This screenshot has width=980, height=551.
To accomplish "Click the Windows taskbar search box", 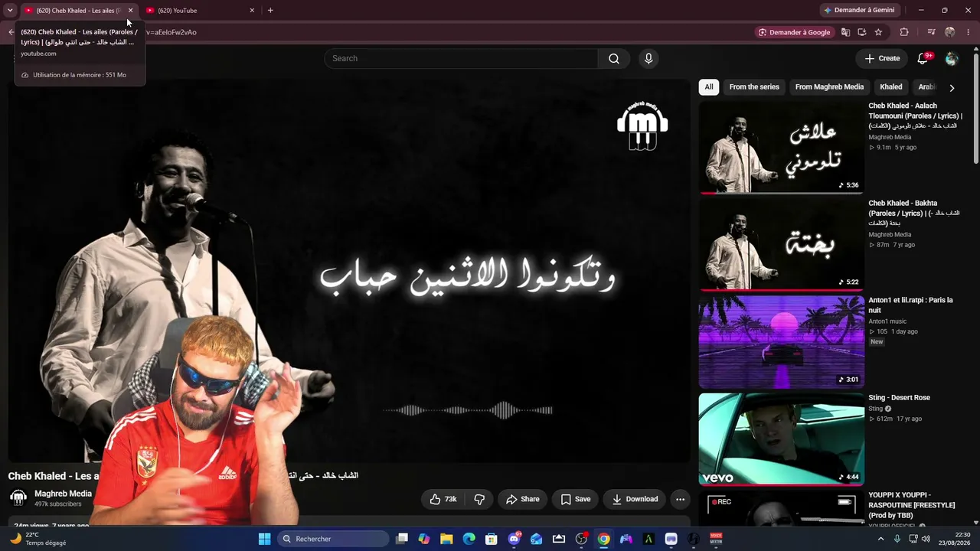I will (333, 539).
